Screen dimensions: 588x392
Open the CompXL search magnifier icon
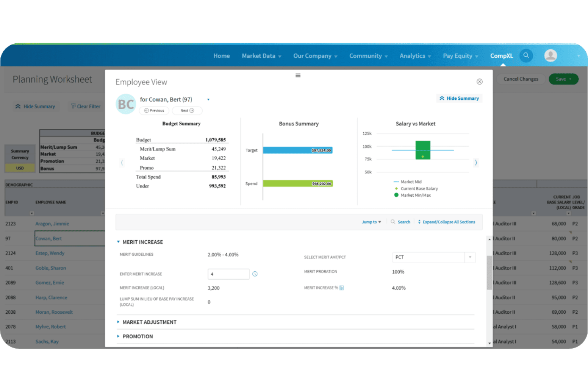(x=526, y=56)
